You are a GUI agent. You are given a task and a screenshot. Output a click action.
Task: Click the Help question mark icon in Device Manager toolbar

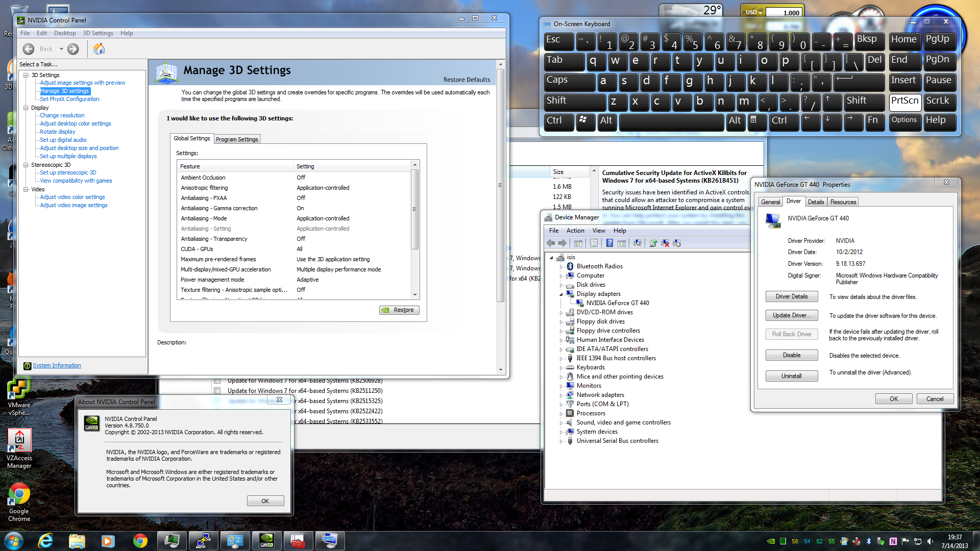pos(609,243)
